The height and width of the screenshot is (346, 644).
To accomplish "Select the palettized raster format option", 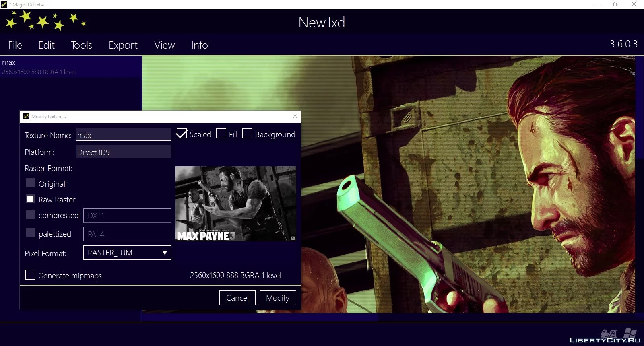I will 30,233.
